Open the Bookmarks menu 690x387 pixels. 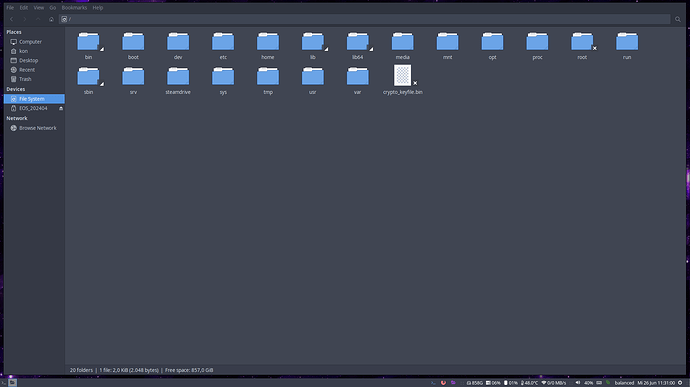74,7
